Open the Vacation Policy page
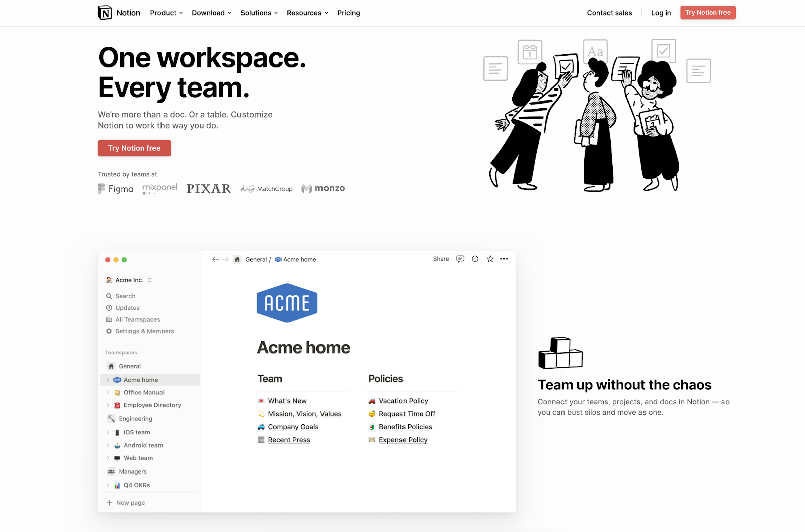 [x=404, y=401]
